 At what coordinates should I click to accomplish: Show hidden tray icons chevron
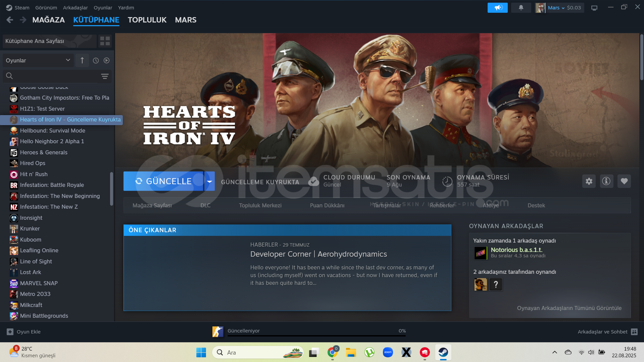[554, 352]
